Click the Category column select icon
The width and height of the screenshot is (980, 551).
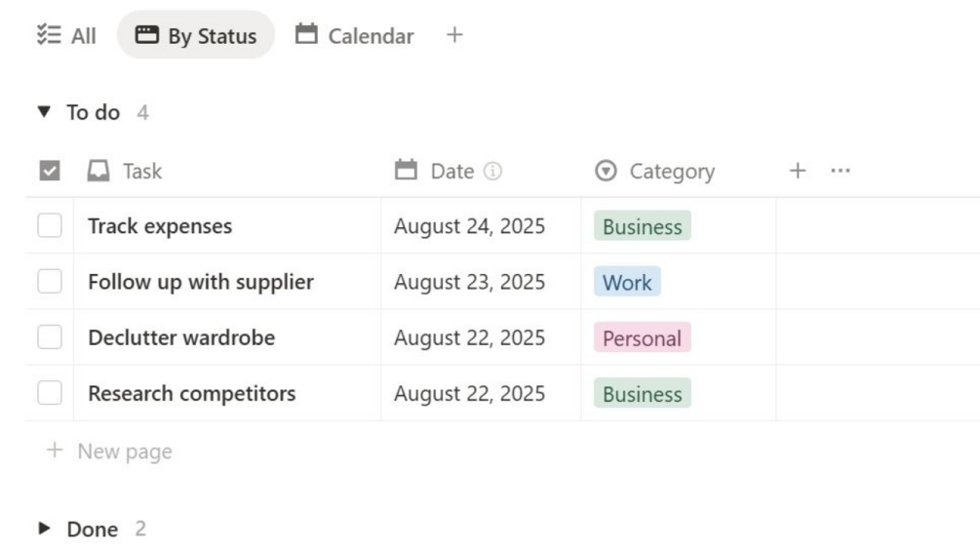click(x=606, y=172)
